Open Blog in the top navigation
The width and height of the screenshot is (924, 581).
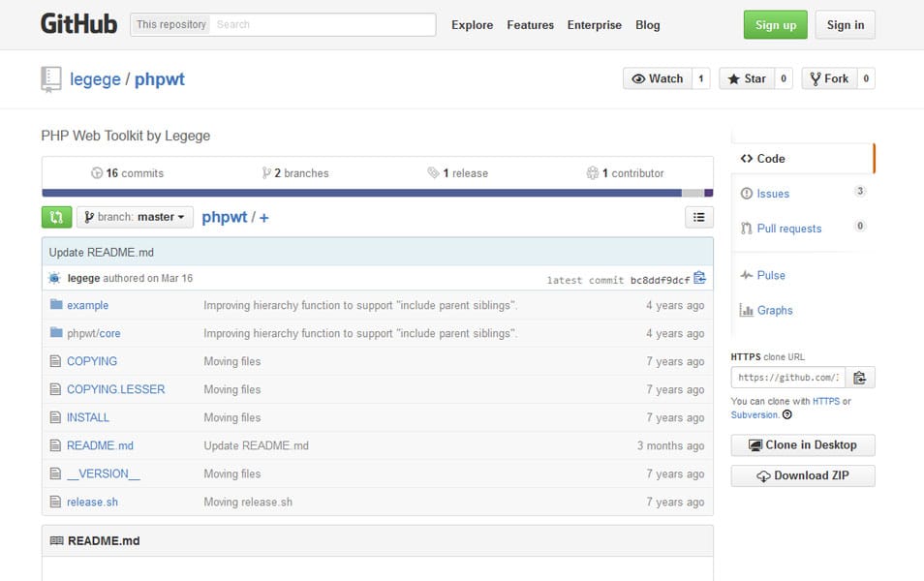pyautogui.click(x=648, y=25)
